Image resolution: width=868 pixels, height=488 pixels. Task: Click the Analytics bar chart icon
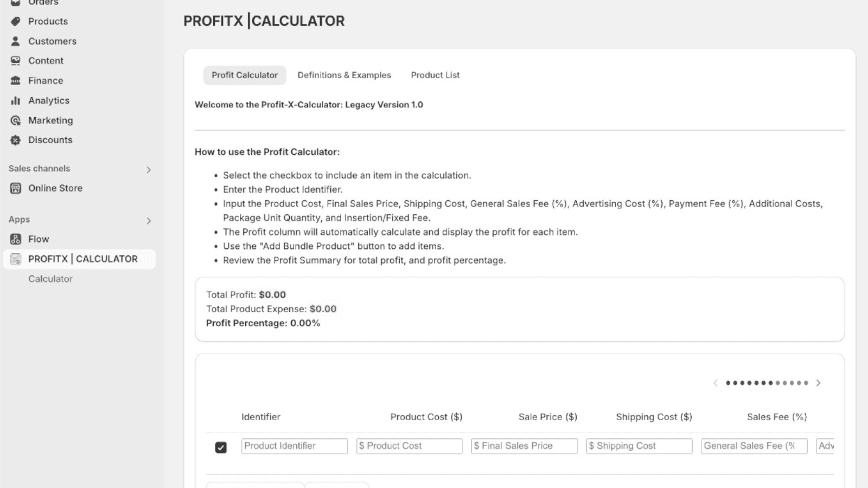point(16,100)
